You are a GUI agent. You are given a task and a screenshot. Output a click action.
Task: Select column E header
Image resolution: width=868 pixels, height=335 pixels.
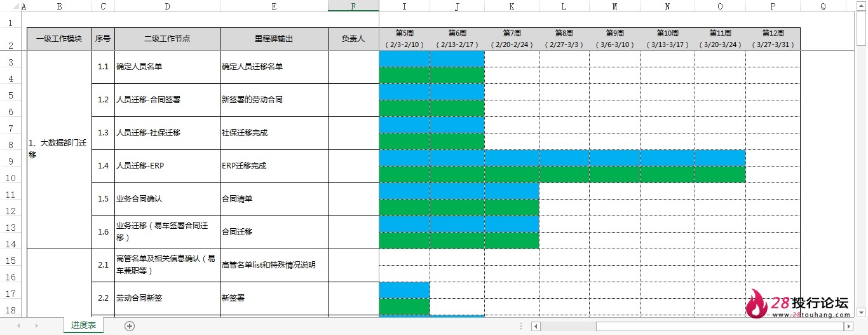(274, 6)
